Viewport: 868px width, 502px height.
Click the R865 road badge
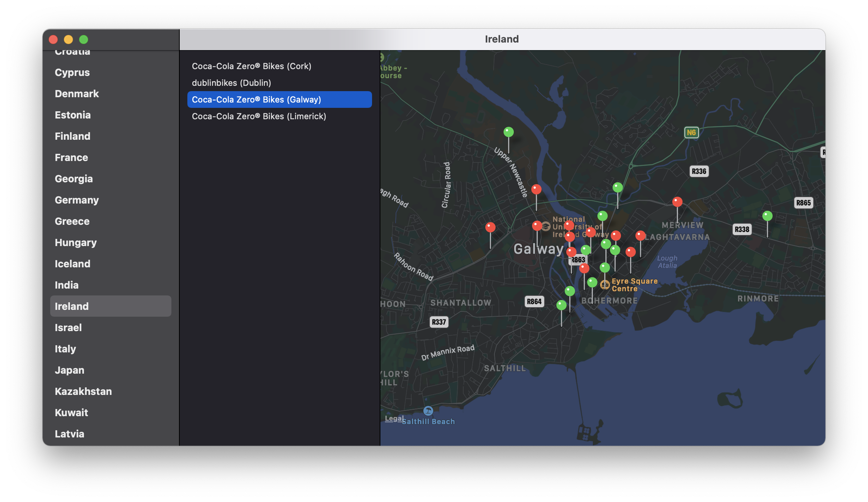point(803,203)
